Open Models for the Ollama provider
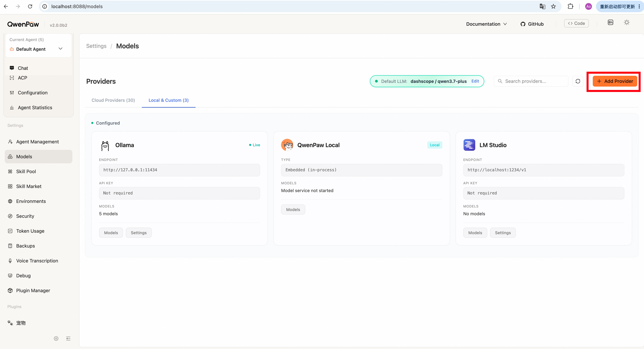The height and width of the screenshot is (349, 644). coord(111,233)
